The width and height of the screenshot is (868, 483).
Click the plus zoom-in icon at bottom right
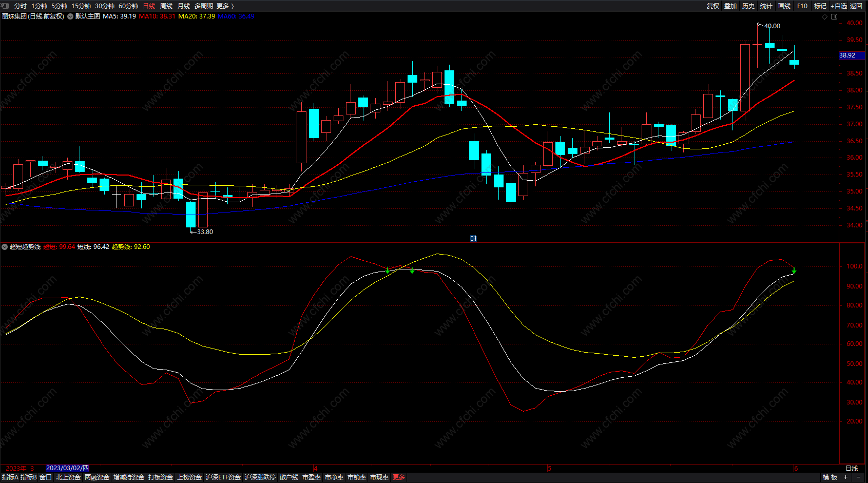[x=845, y=477]
